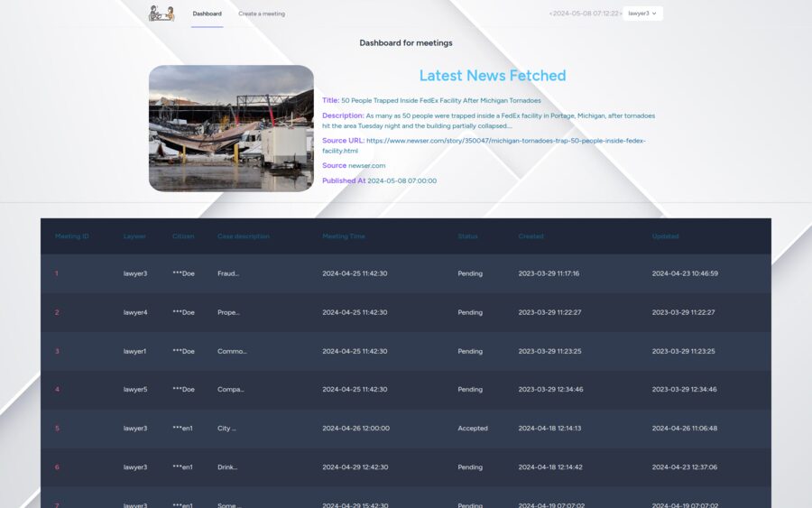812x508 pixels.
Task: Click ***en1 citizen in meeting 5 row
Action: pyautogui.click(x=182, y=429)
